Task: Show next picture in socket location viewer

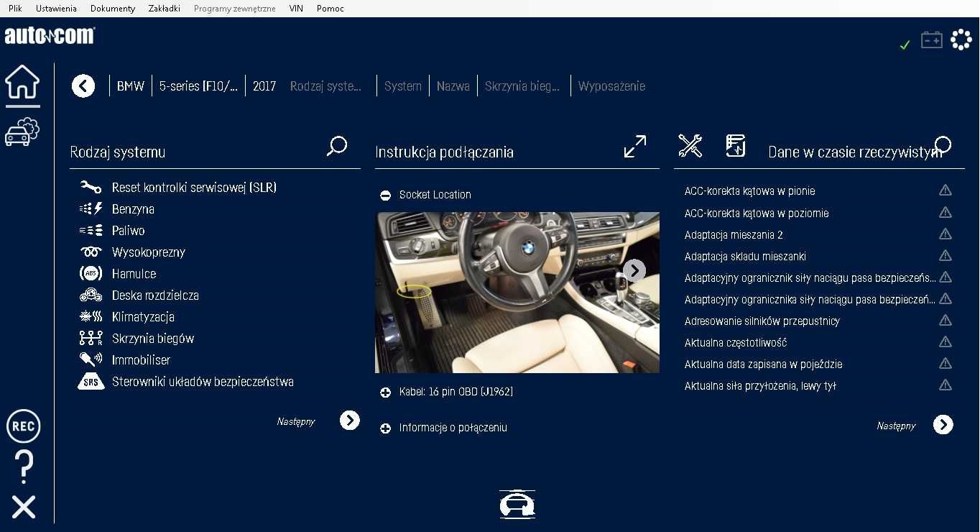Action: [x=634, y=270]
